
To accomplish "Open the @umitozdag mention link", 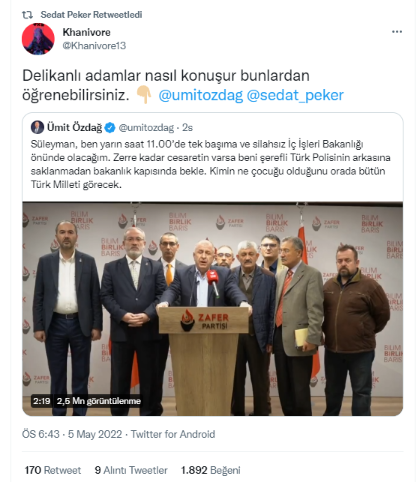I will pyautogui.click(x=201, y=95).
